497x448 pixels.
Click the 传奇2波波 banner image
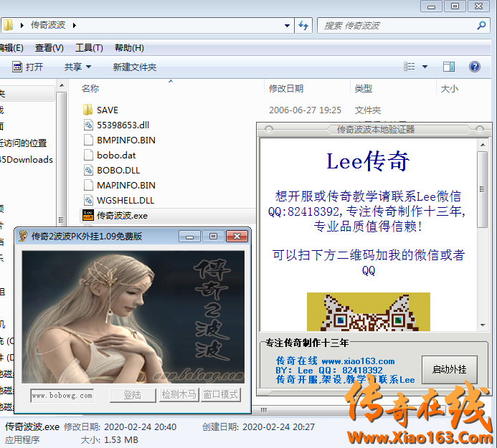133,317
